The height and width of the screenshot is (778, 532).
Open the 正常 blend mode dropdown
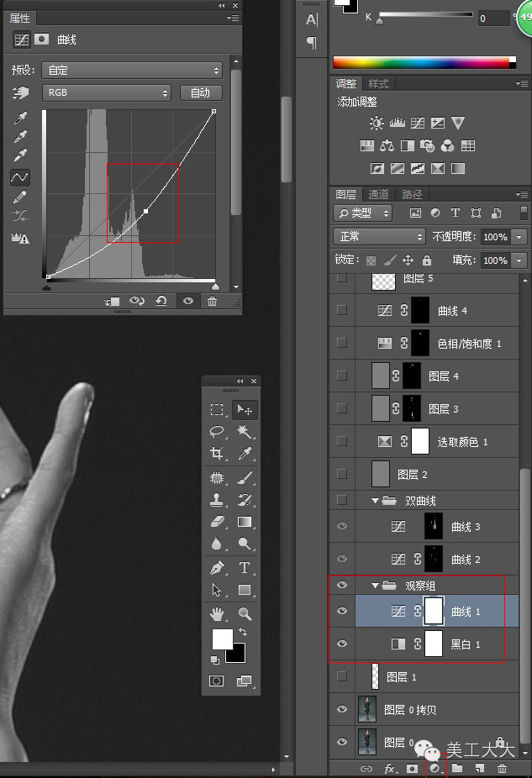click(x=380, y=236)
